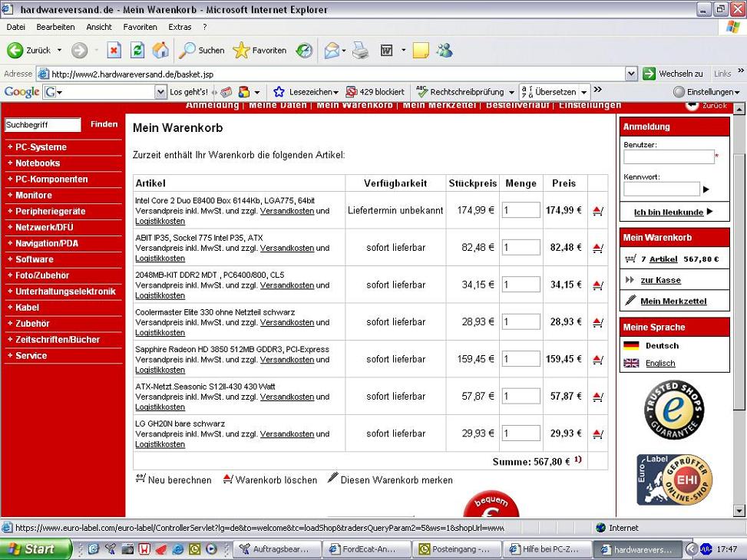The image size is (747, 560).
Task: Click the Print icon
Action: (x=361, y=50)
